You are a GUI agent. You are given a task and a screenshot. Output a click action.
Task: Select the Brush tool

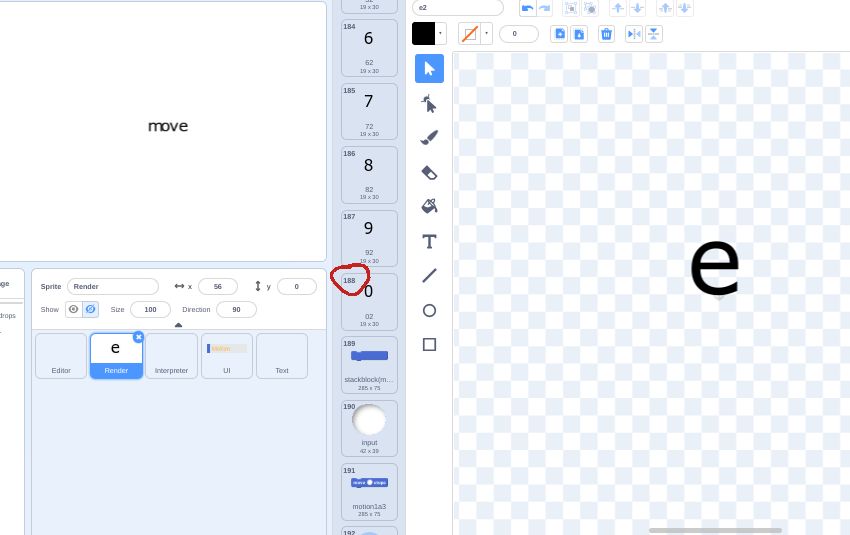pyautogui.click(x=429, y=138)
